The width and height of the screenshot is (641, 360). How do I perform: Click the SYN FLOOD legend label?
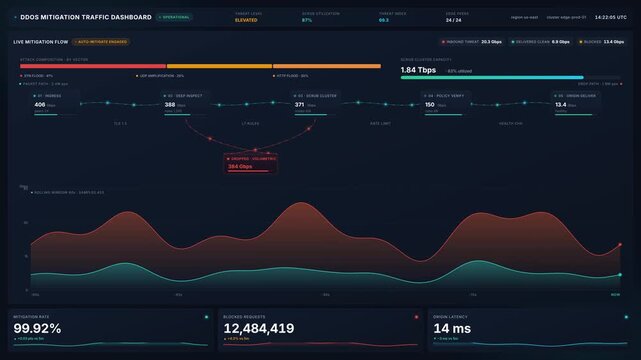click(38, 76)
